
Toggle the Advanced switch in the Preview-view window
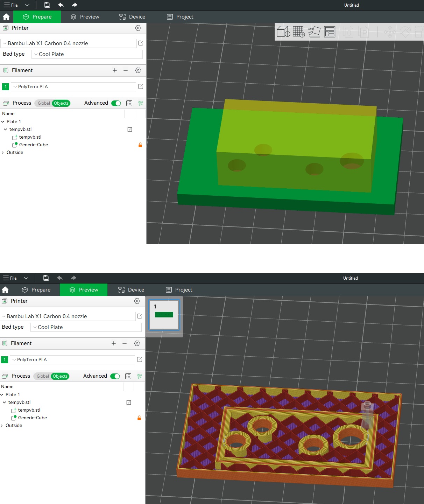(115, 376)
